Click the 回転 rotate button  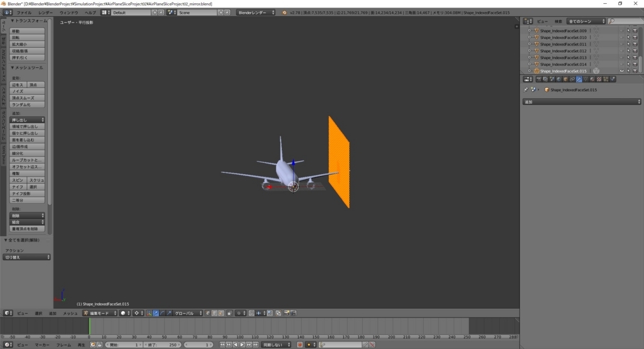pyautogui.click(x=27, y=37)
